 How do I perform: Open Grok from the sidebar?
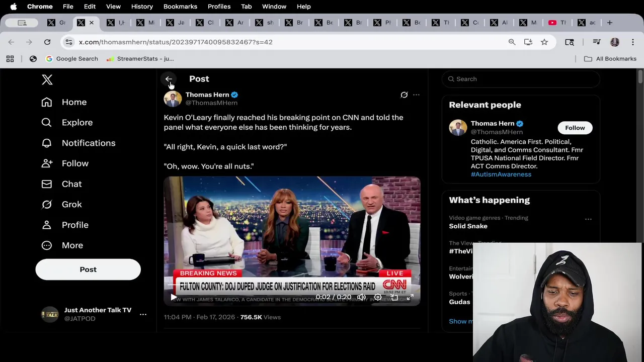click(x=61, y=205)
